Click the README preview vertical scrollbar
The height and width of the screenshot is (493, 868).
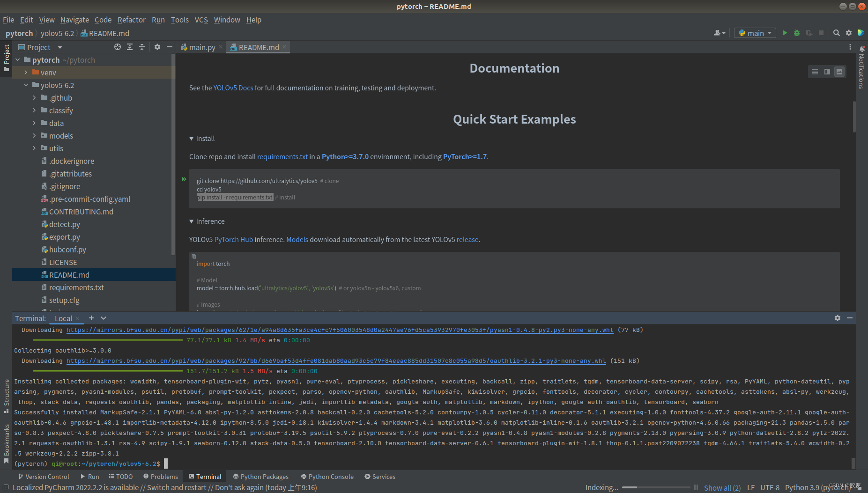[x=854, y=117]
